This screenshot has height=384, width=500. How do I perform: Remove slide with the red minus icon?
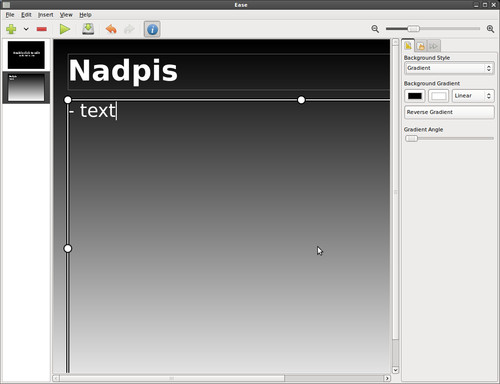click(x=42, y=29)
